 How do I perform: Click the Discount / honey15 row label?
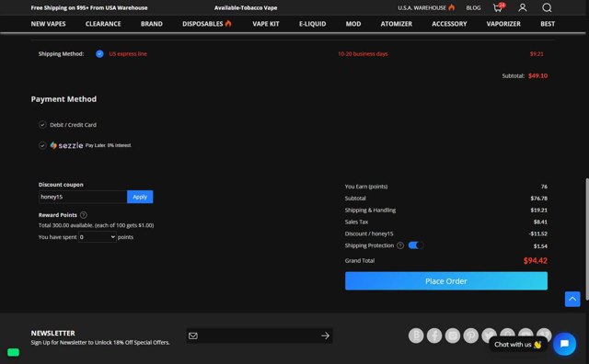[x=369, y=233]
